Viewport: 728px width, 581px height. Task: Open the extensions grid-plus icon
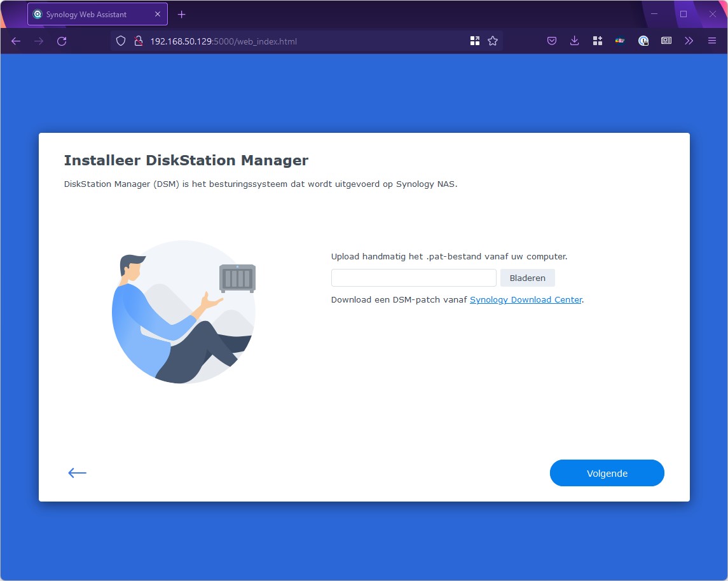pyautogui.click(x=598, y=41)
